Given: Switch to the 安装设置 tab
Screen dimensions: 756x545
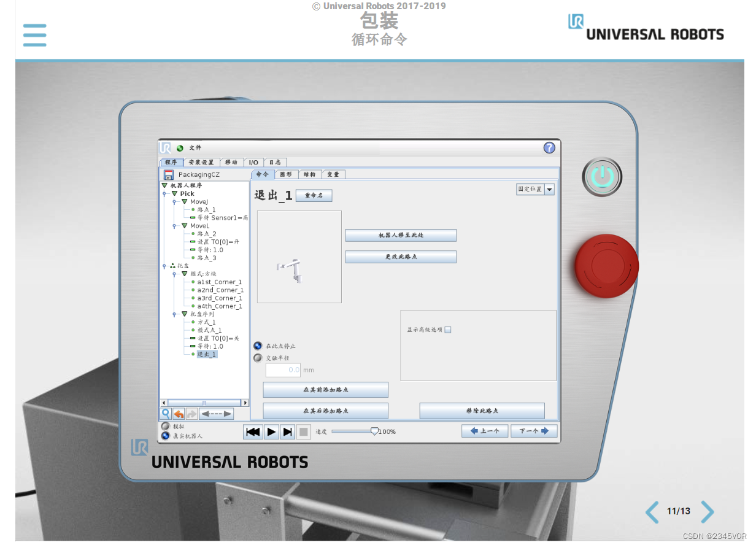Looking at the screenshot, I should (x=201, y=162).
